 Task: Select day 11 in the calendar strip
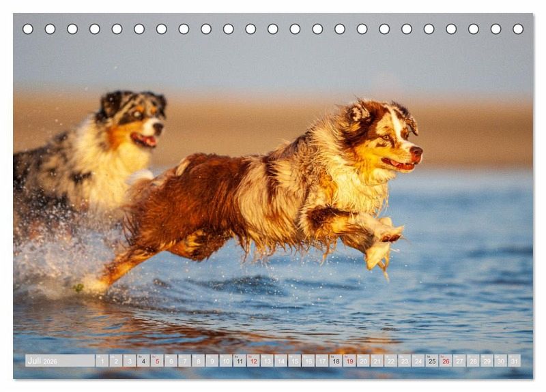click(x=240, y=361)
